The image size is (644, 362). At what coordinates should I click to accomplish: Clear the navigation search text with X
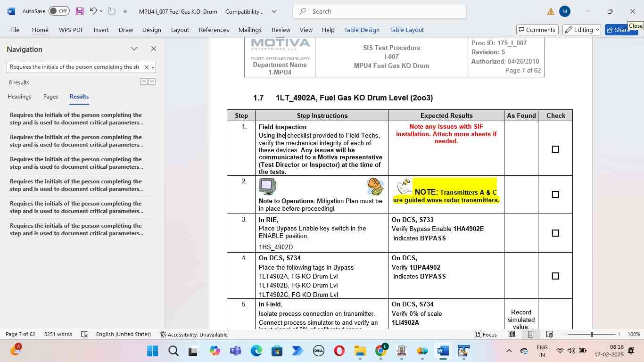tap(146, 67)
